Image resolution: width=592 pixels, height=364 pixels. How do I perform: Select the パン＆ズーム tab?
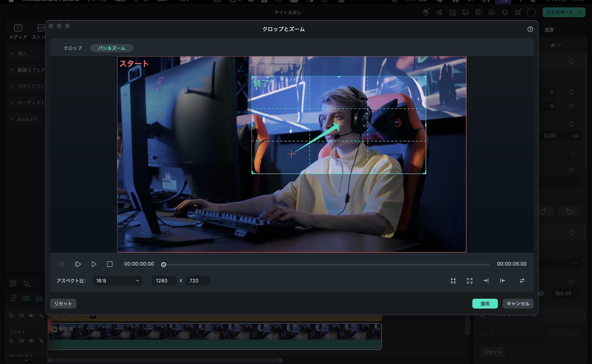[112, 48]
